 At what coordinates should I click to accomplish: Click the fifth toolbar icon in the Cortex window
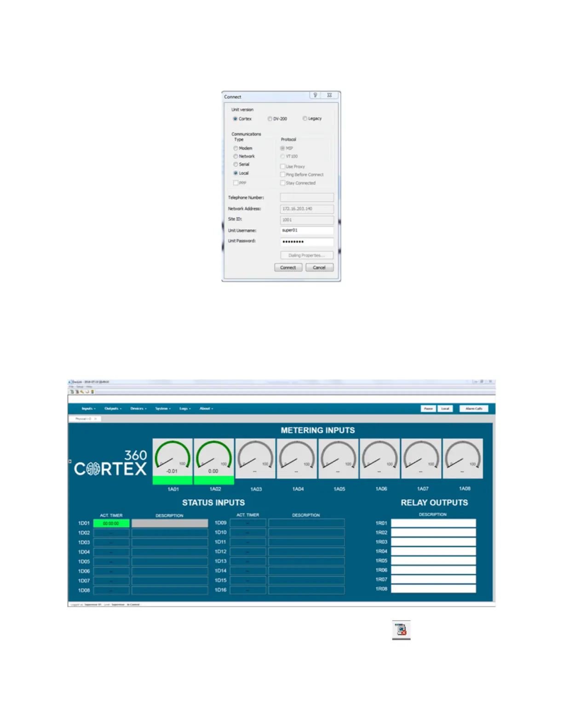[x=92, y=392]
